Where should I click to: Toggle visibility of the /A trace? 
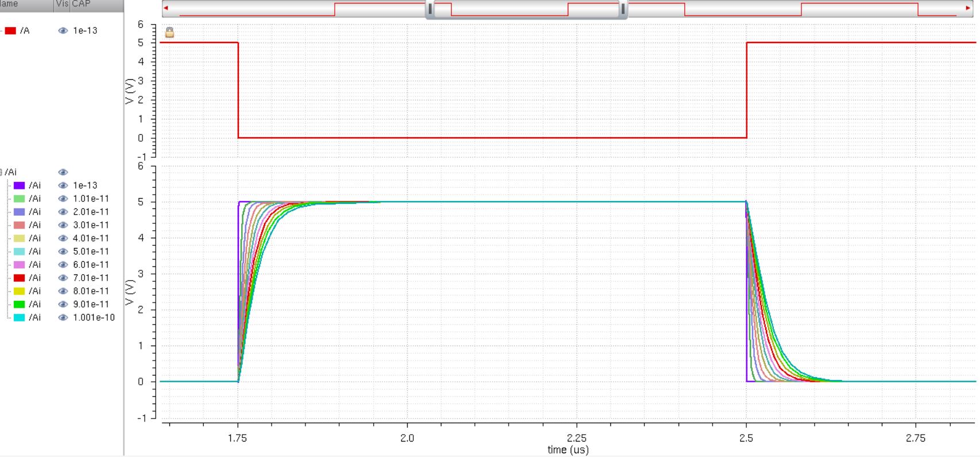point(63,31)
